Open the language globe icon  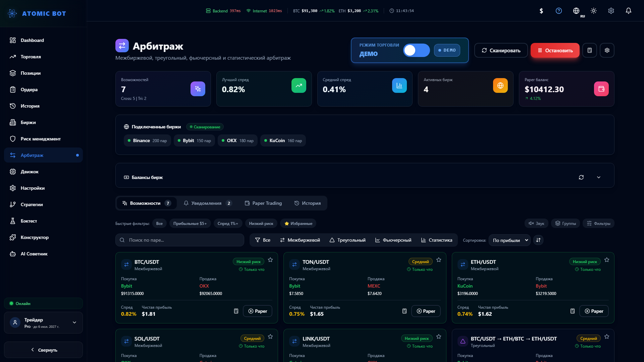point(576,11)
